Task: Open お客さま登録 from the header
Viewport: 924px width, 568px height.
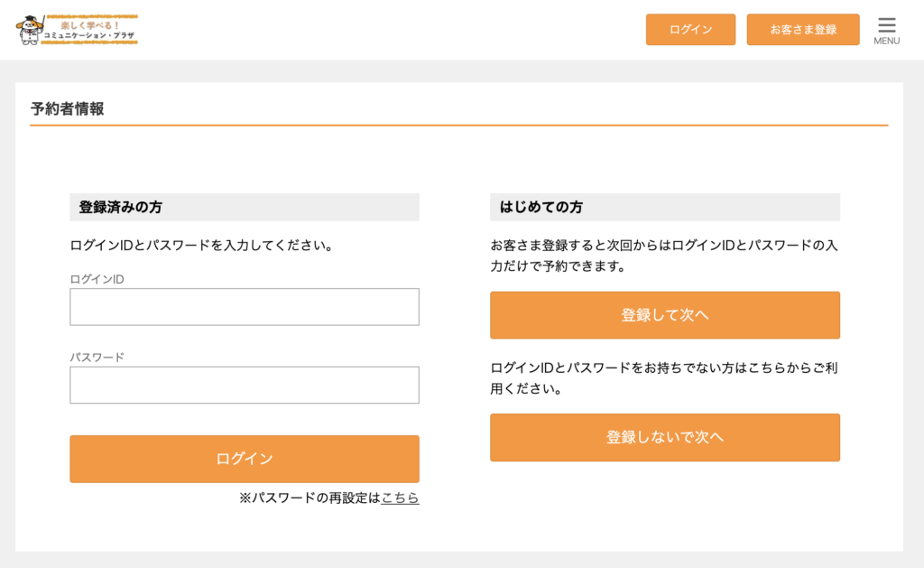Action: click(x=802, y=30)
